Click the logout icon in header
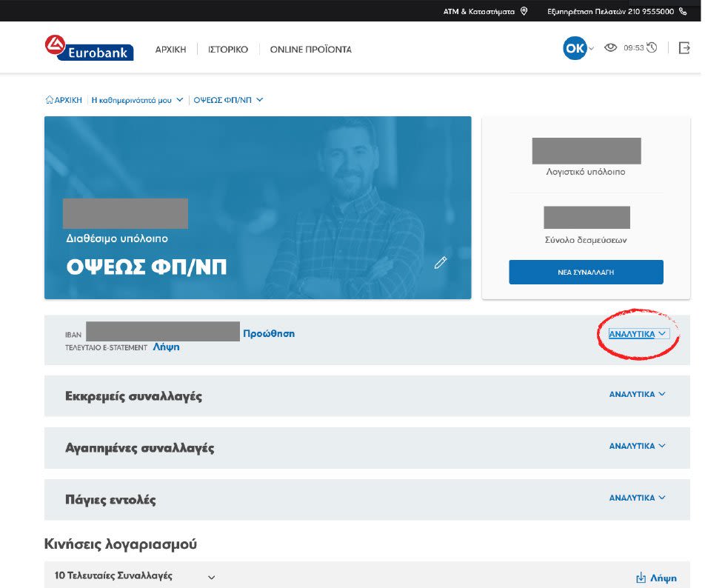 click(x=684, y=48)
